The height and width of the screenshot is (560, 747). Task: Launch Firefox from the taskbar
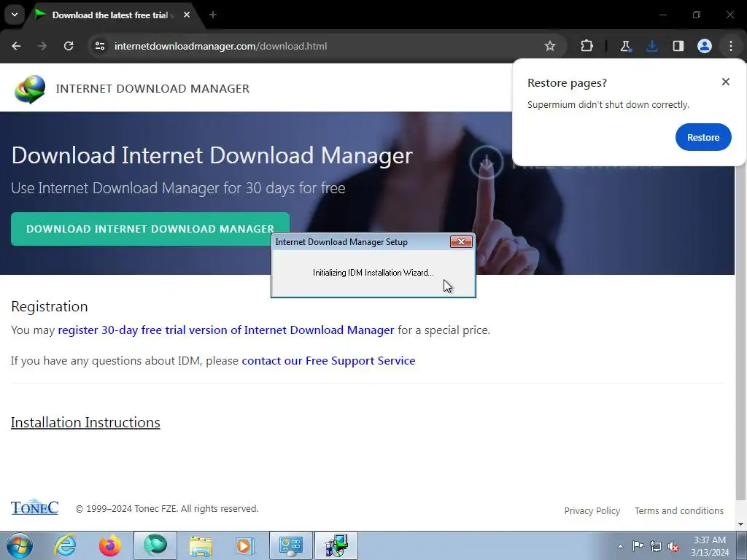(x=109, y=545)
